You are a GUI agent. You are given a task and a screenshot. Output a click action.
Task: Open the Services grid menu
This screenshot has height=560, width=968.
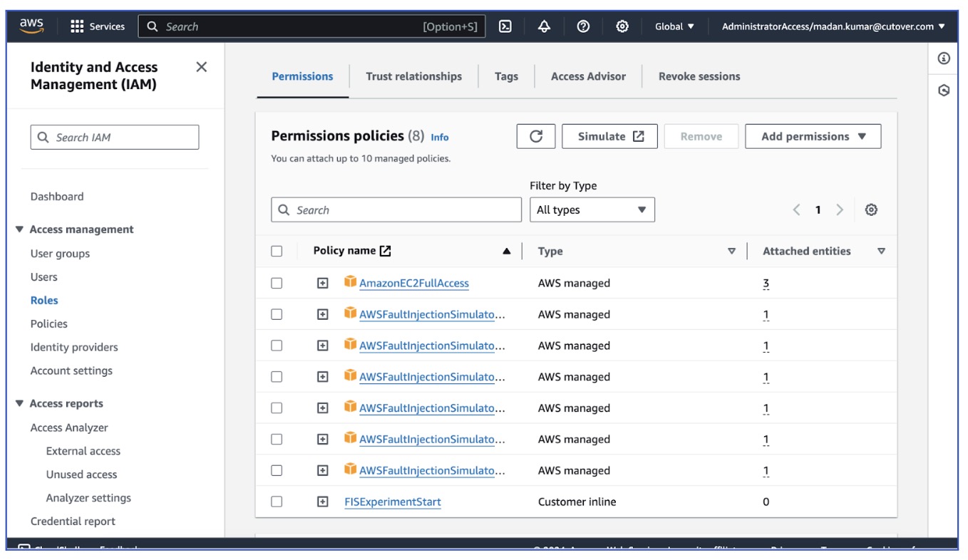[x=98, y=26]
